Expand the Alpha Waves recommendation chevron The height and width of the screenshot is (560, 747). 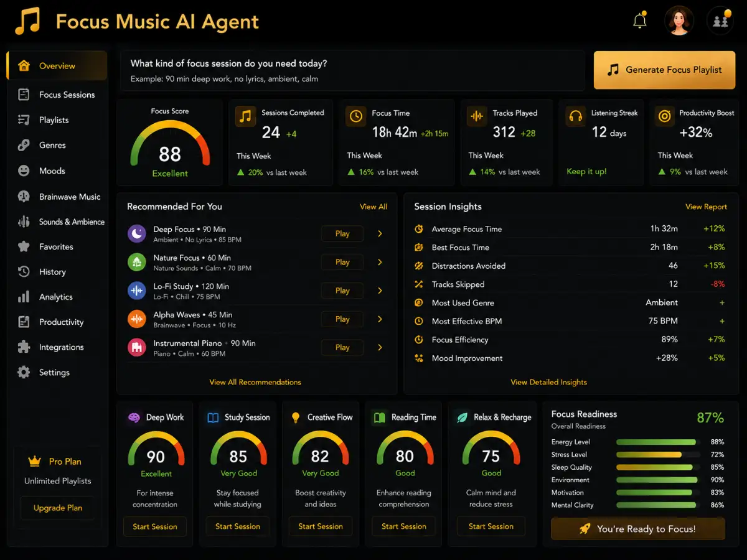(380, 319)
